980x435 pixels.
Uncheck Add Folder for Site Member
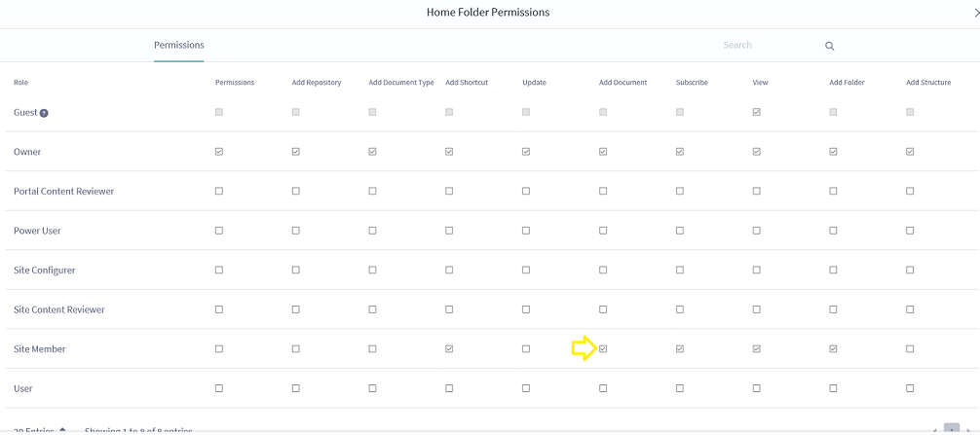click(833, 348)
